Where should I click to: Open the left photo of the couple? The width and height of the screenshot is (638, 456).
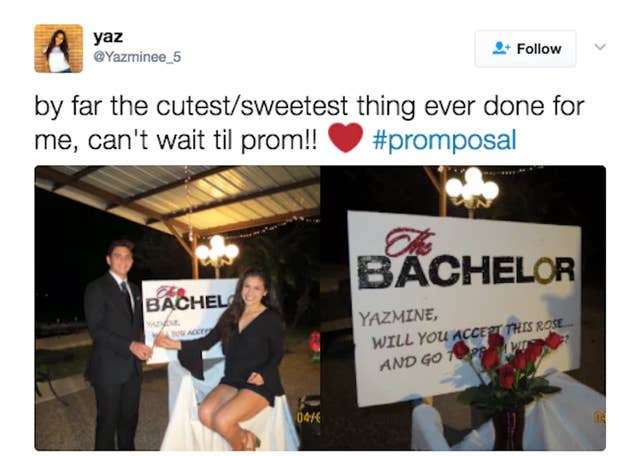177,308
